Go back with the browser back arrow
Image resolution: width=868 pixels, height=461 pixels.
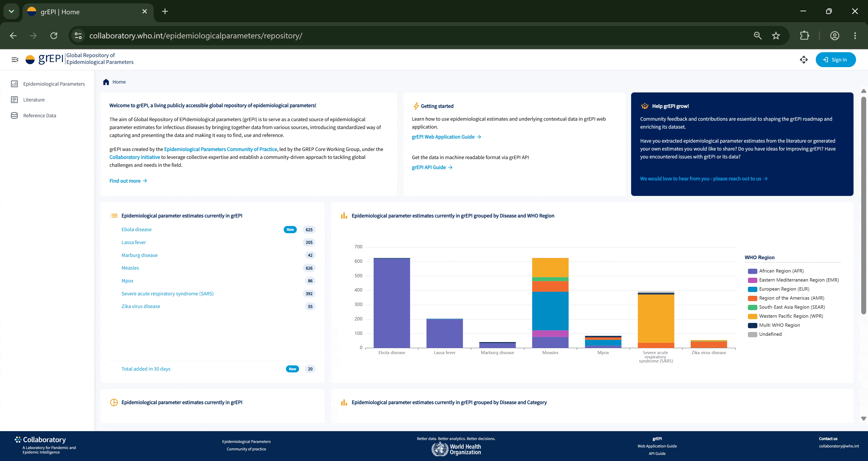click(13, 35)
